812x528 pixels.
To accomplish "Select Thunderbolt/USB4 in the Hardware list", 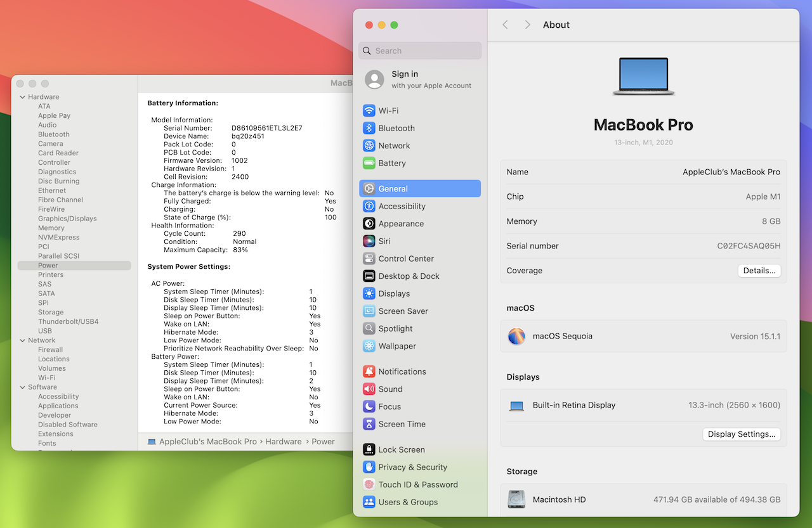I will pos(69,321).
